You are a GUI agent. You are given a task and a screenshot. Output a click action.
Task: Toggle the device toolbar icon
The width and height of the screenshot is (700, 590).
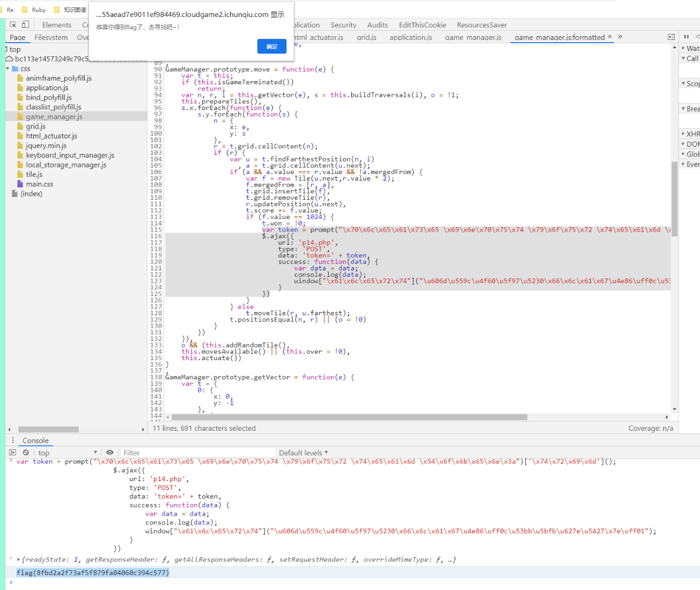tap(25, 25)
